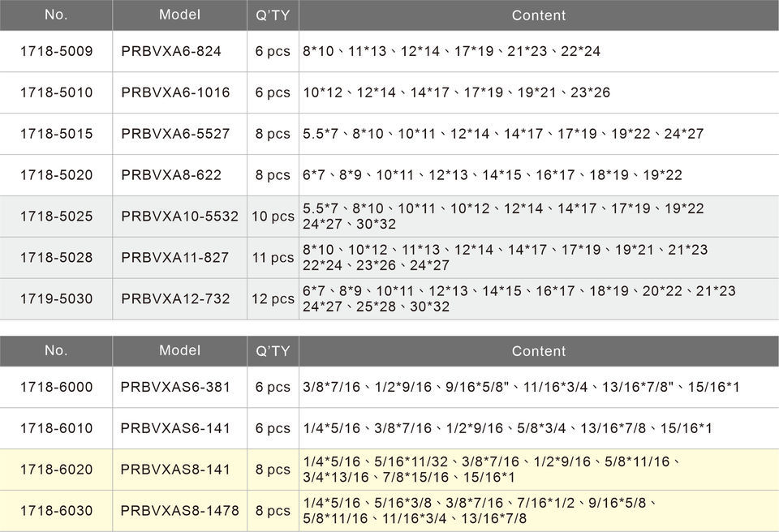Click model PRBVXA12-732
Screen dimensions: 779x532
click(x=175, y=298)
